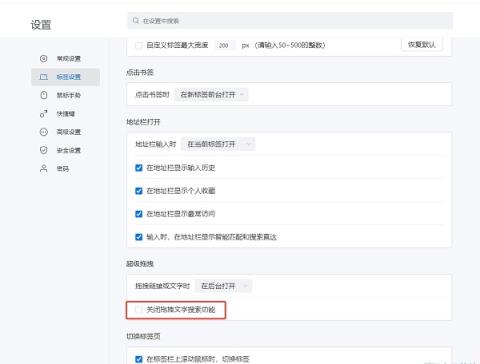The height and width of the screenshot is (364, 480).
Task: Toggle 在标签栏上滚动鼠标时，切换标签 checkbox
Action: click(x=139, y=359)
